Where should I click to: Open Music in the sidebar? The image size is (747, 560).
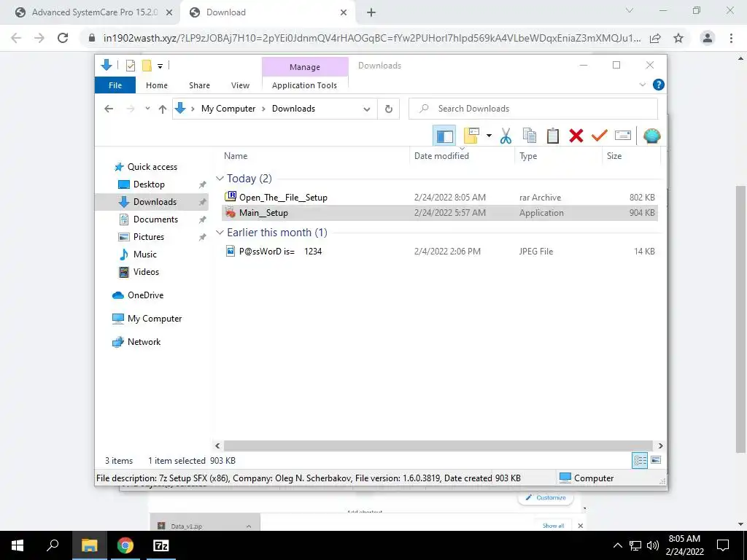point(144,254)
